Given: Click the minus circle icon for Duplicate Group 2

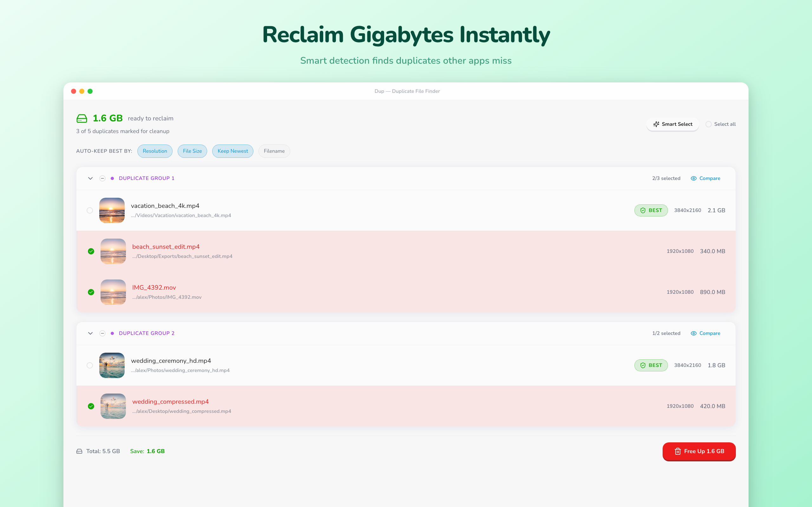Looking at the screenshot, I should click(102, 333).
